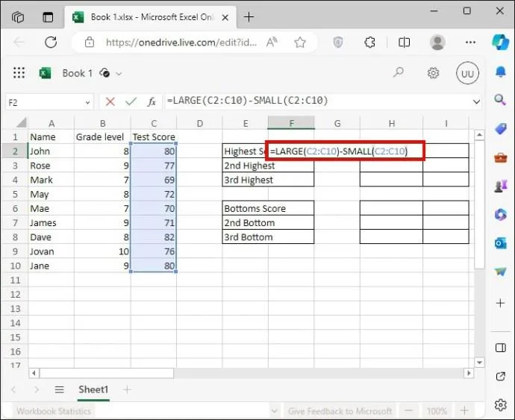Open browser Settings and more menu

470,42
